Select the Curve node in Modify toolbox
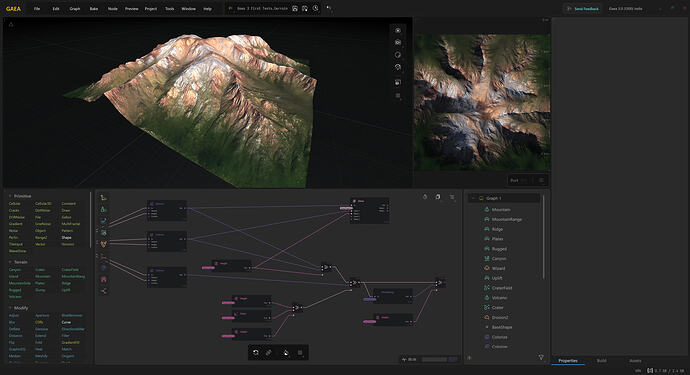This screenshot has height=375, width=690. click(x=66, y=322)
